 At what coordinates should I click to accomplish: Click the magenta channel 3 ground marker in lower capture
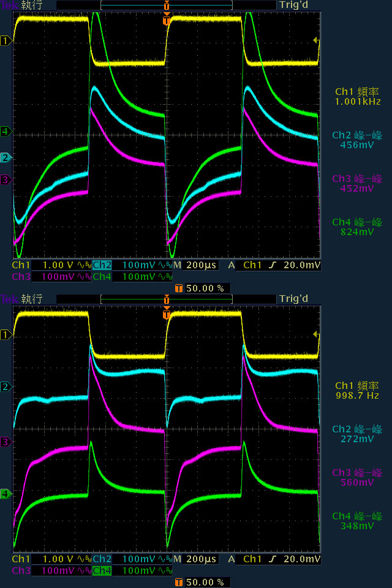pos(6,442)
